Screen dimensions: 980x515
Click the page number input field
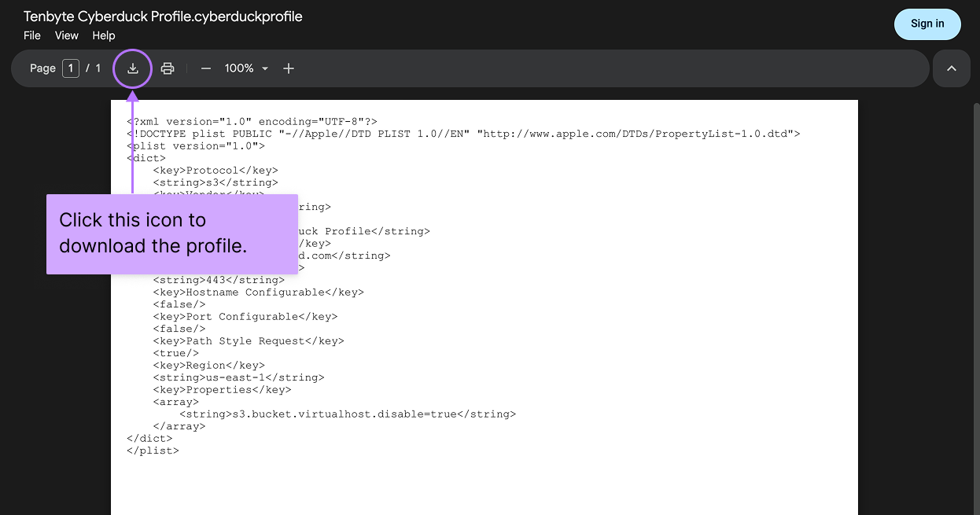tap(71, 68)
